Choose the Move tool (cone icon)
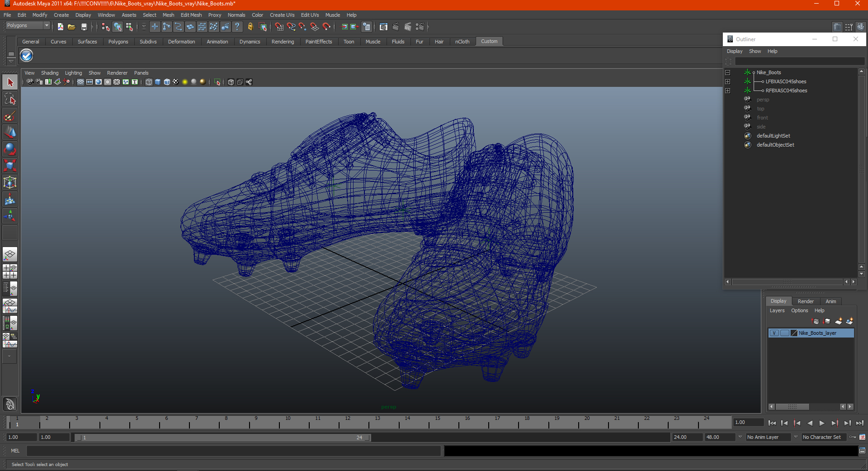The width and height of the screenshot is (868, 471). tap(10, 132)
